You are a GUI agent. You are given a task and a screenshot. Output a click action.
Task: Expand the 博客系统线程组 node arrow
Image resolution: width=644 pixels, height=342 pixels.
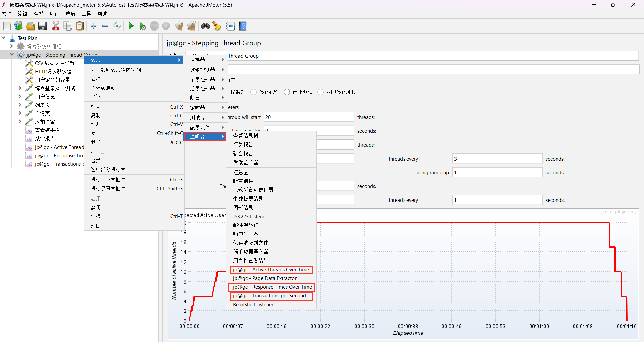(12, 46)
